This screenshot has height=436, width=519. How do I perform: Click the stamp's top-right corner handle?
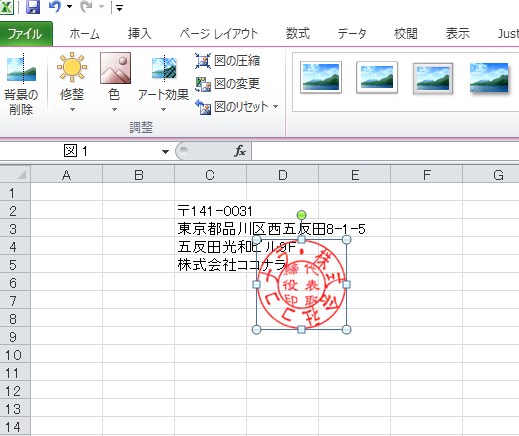pos(346,239)
